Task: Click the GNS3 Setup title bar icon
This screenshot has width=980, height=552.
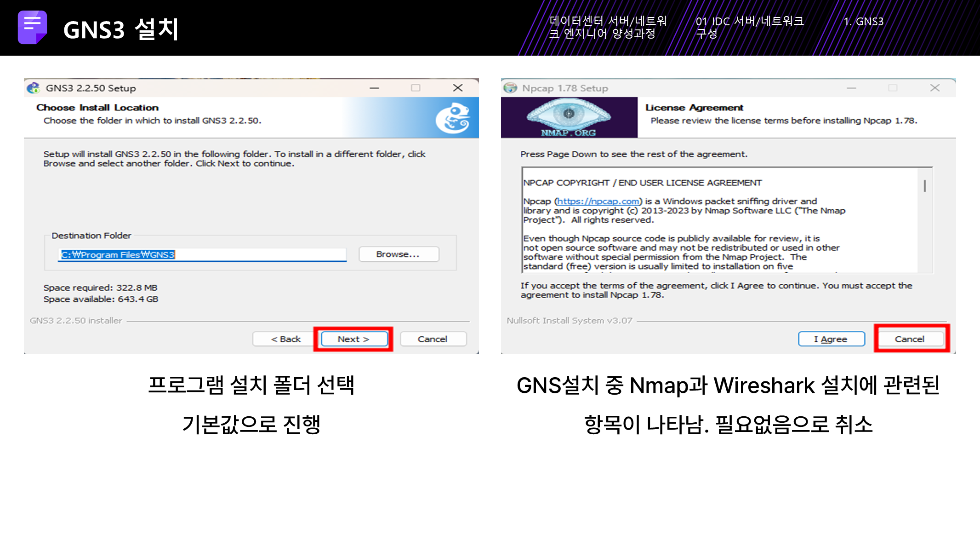Action: coord(33,88)
